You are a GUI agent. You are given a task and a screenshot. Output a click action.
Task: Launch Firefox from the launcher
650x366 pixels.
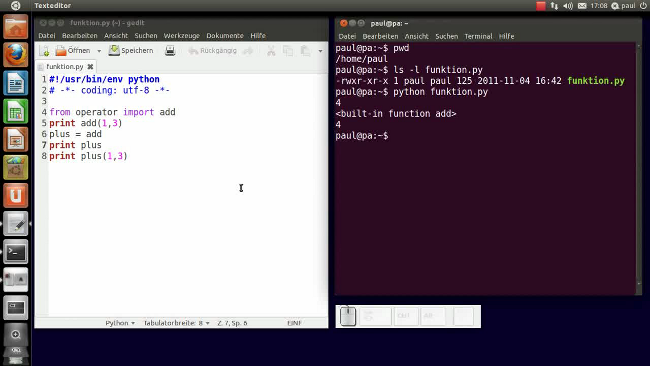coord(16,55)
